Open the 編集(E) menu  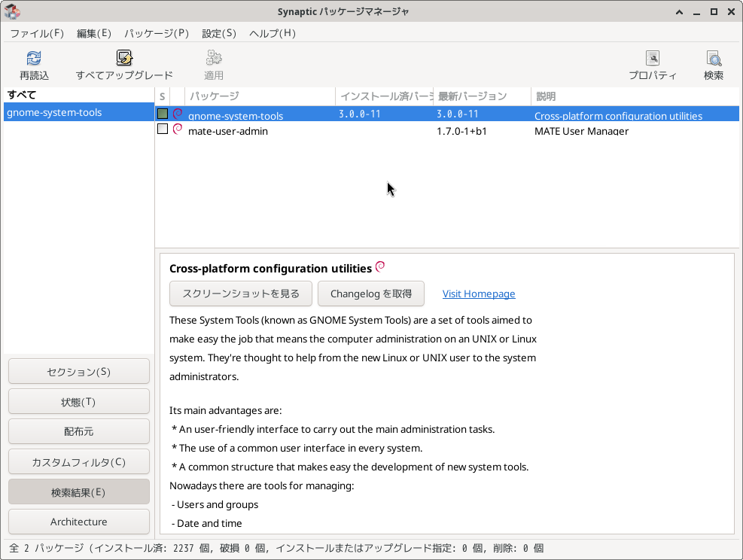94,33
